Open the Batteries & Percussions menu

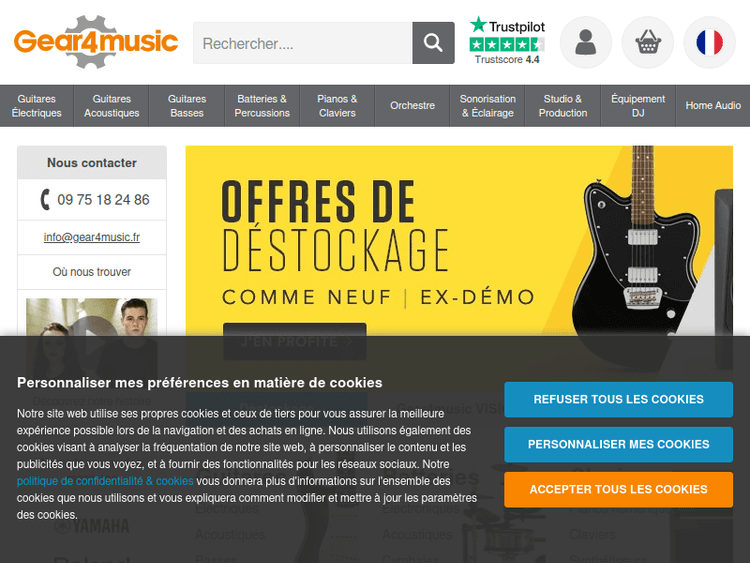(262, 106)
